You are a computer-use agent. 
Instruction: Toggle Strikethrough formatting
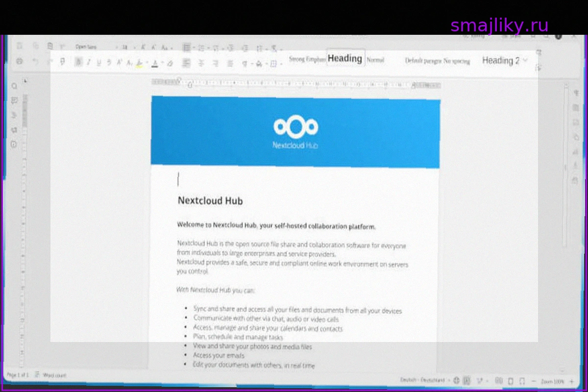[x=109, y=62]
